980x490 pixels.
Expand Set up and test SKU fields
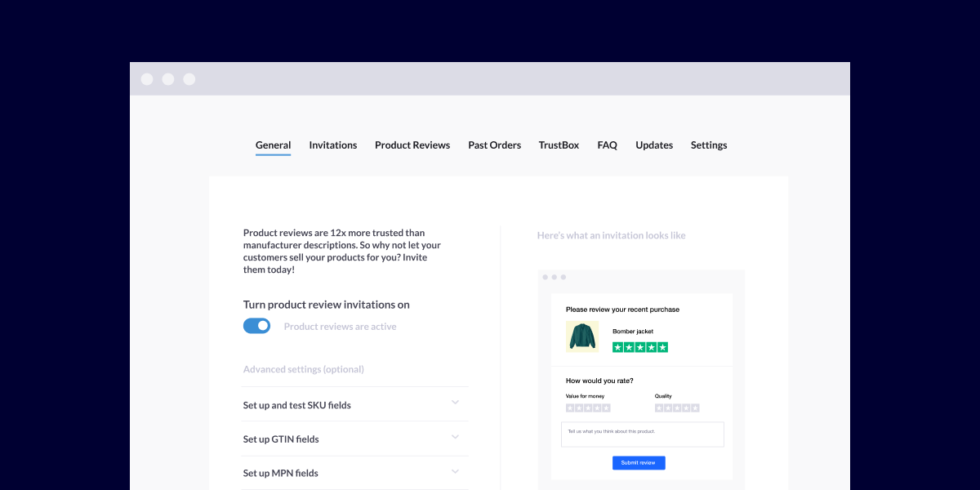click(x=455, y=403)
